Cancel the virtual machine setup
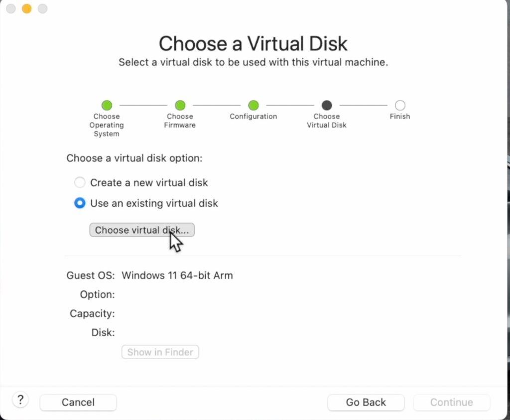 (78, 403)
